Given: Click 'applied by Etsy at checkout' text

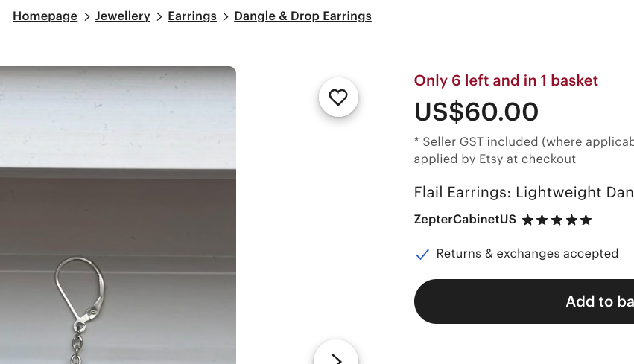Looking at the screenshot, I should (495, 159).
